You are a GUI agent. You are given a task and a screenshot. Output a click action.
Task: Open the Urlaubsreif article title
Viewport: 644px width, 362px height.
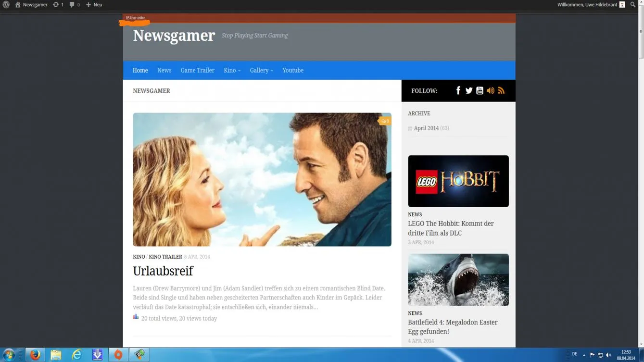pyautogui.click(x=163, y=271)
